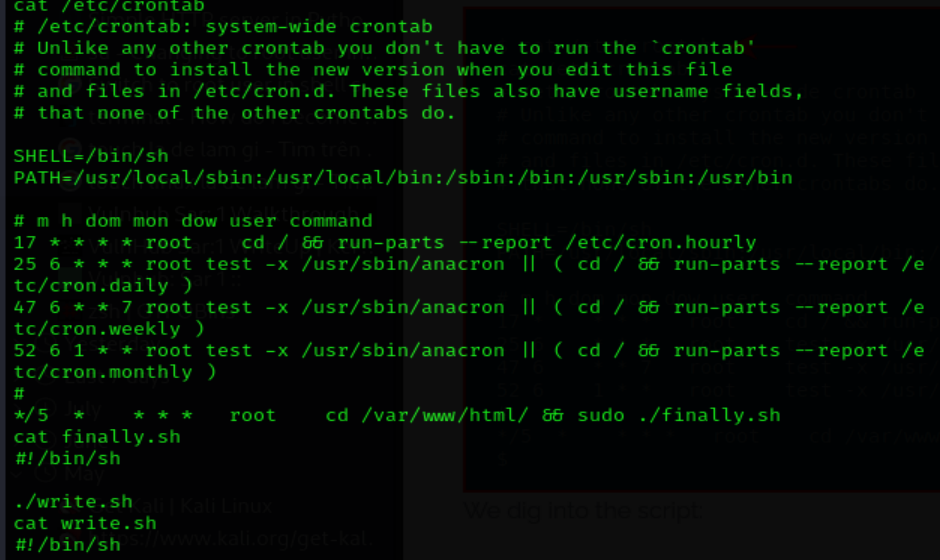Click the 'cat finally.sh' command line
Viewport: 940px width, 560px height.
97,436
